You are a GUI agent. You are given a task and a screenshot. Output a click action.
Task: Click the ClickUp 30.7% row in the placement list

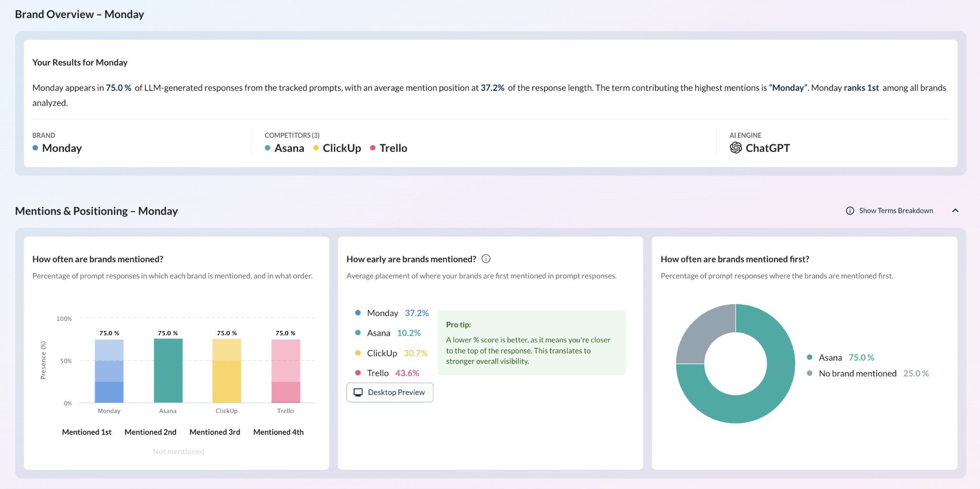(x=391, y=353)
